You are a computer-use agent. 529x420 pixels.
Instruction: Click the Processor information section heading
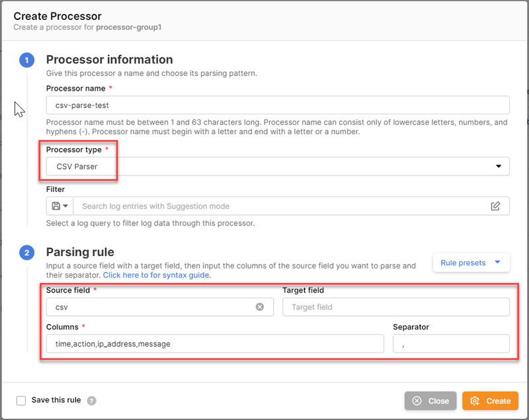(x=109, y=60)
